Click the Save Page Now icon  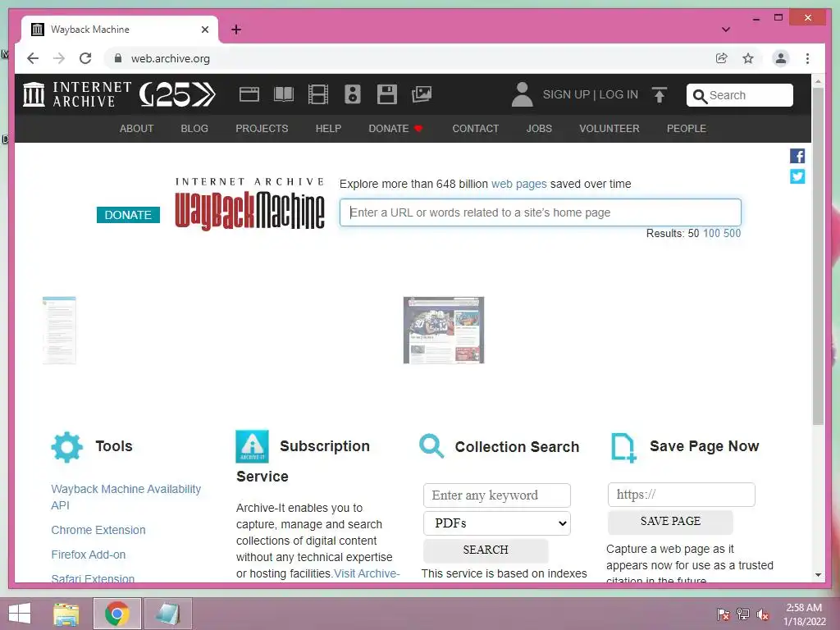coord(623,448)
